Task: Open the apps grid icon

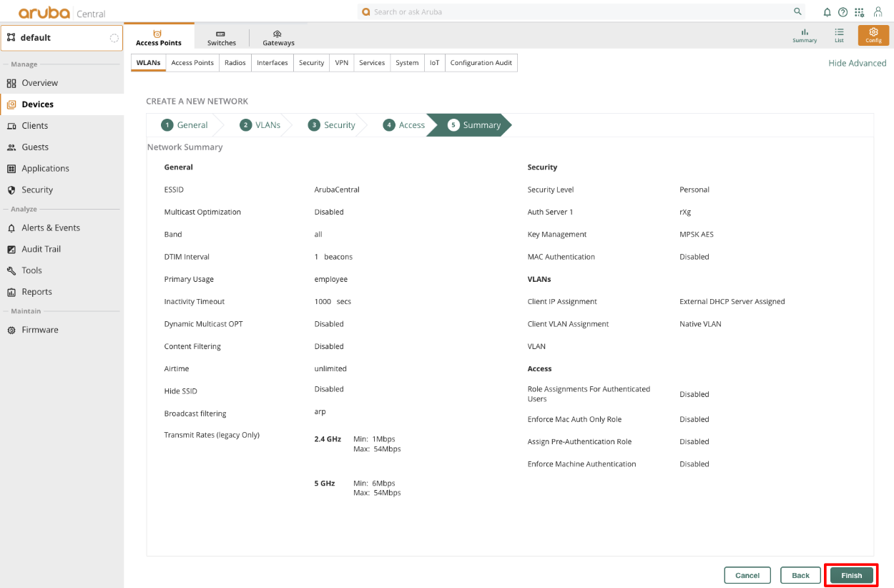Action: point(859,12)
